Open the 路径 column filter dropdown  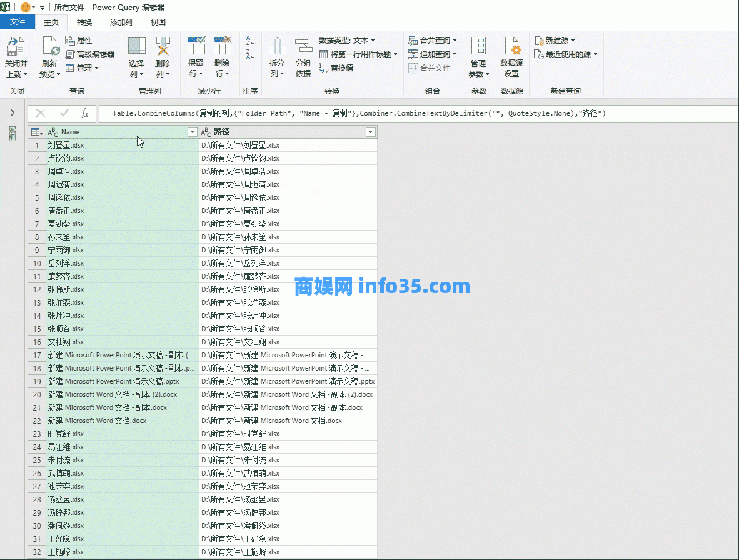click(x=371, y=132)
